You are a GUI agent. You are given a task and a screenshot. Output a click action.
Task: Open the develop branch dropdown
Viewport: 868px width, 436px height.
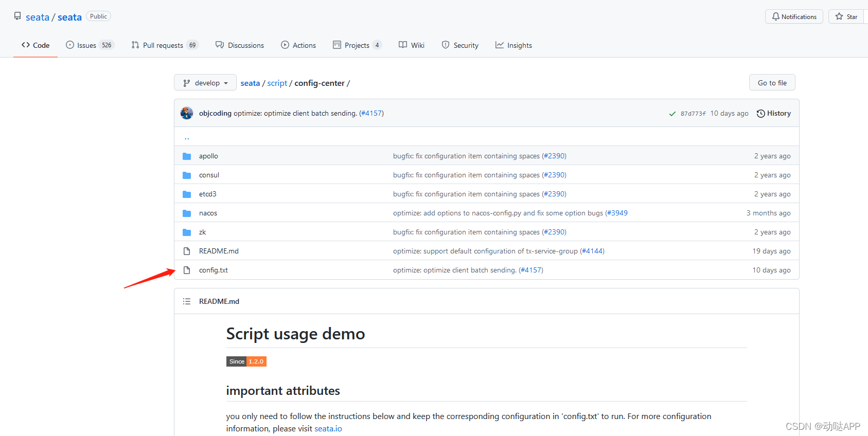(205, 83)
